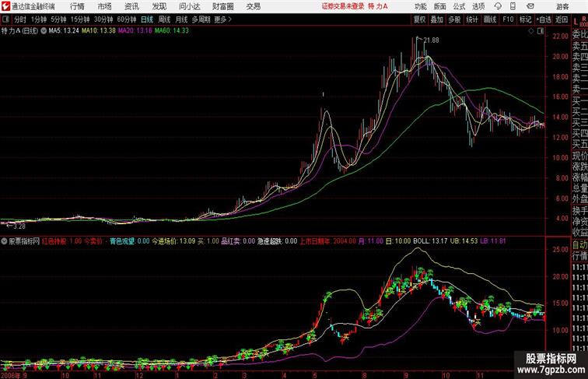Open the 问小达 menu
Viewport: 588px width, 379px height.
[190, 6]
